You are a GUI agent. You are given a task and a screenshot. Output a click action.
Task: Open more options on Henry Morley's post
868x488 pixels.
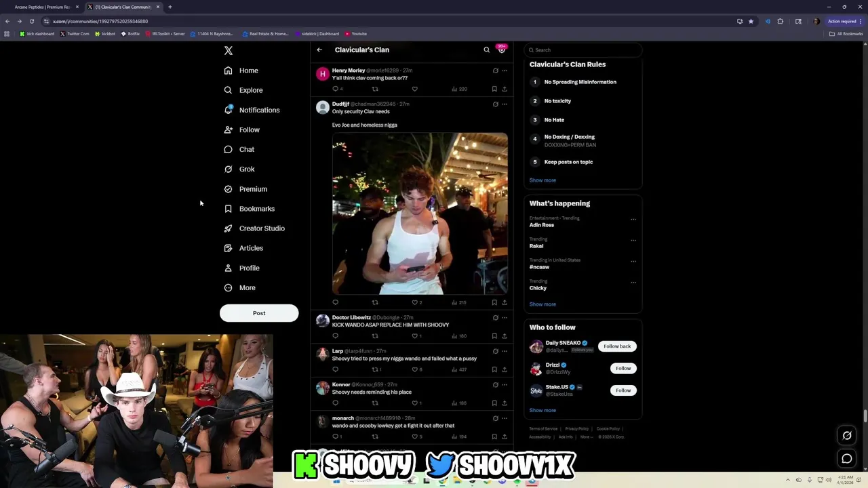click(x=505, y=70)
